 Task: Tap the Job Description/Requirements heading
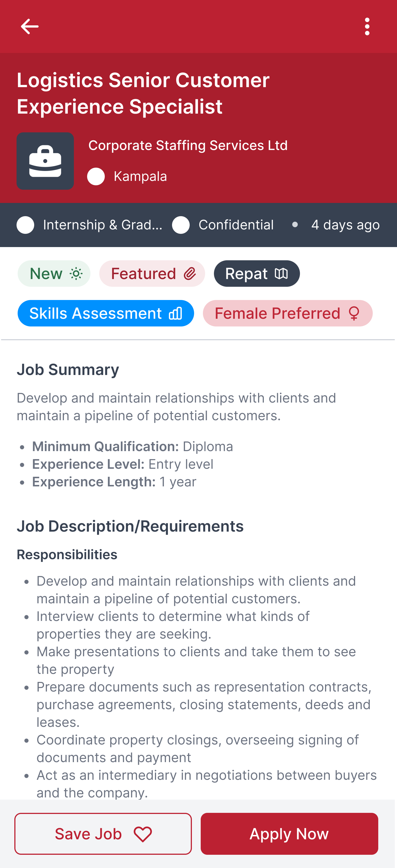coord(130,526)
